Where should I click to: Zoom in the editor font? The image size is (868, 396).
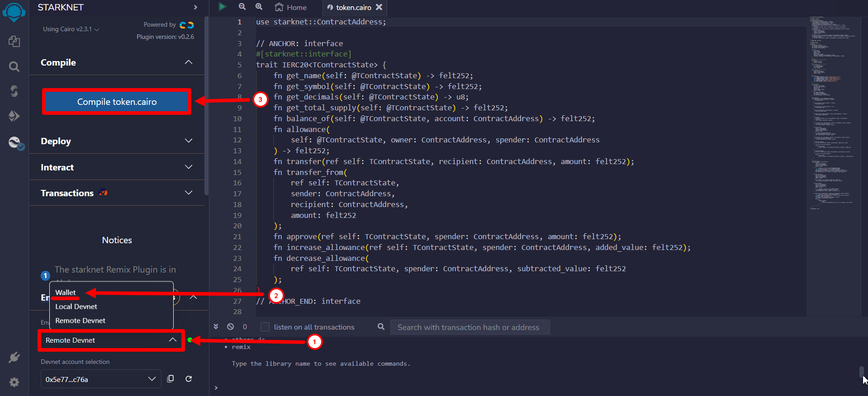tap(259, 7)
